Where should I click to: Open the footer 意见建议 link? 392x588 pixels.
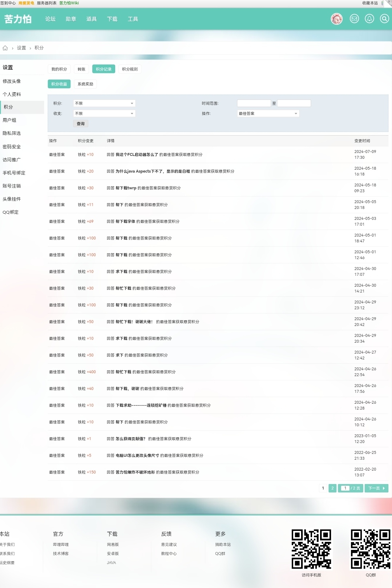coord(169,545)
